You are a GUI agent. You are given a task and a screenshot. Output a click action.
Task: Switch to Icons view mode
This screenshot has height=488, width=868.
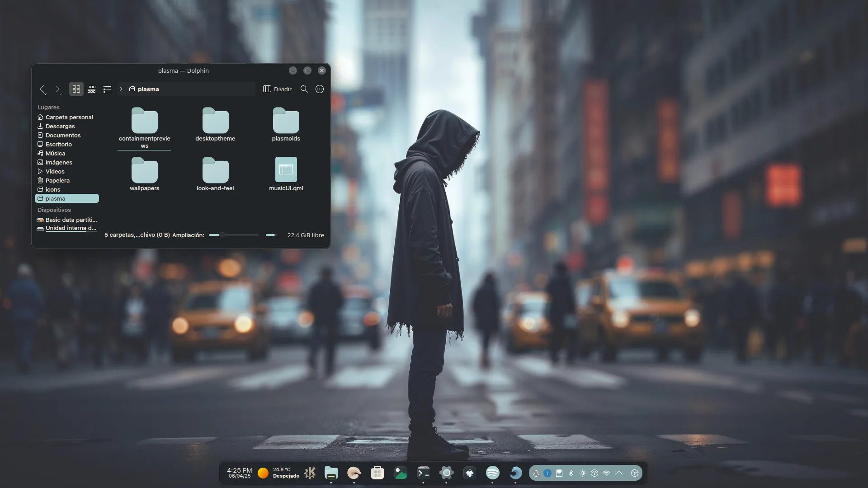click(76, 89)
